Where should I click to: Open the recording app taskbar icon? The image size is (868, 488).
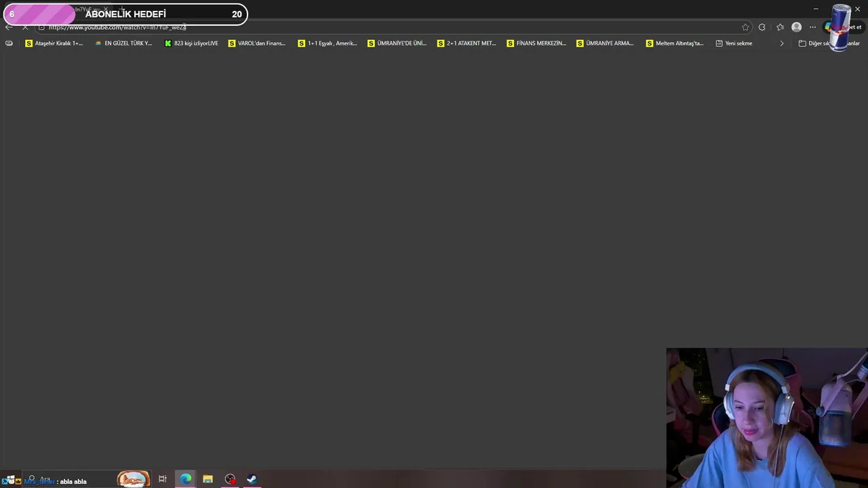coord(230,479)
